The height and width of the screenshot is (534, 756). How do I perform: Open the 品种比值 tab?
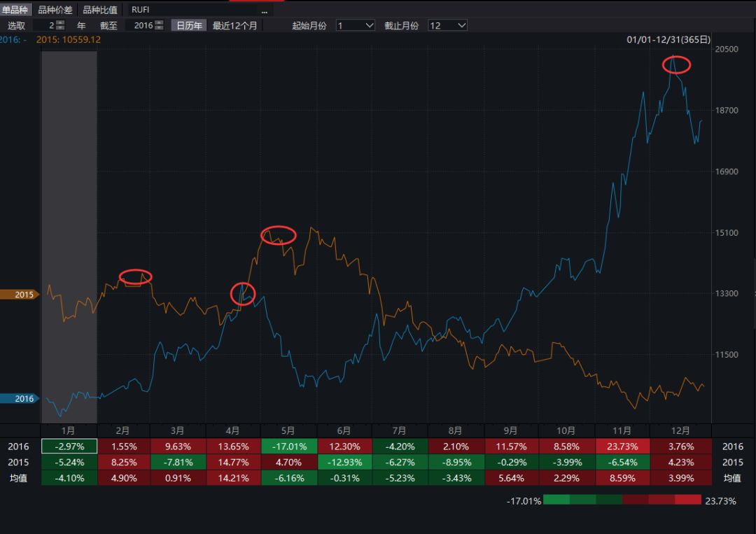coord(100,10)
